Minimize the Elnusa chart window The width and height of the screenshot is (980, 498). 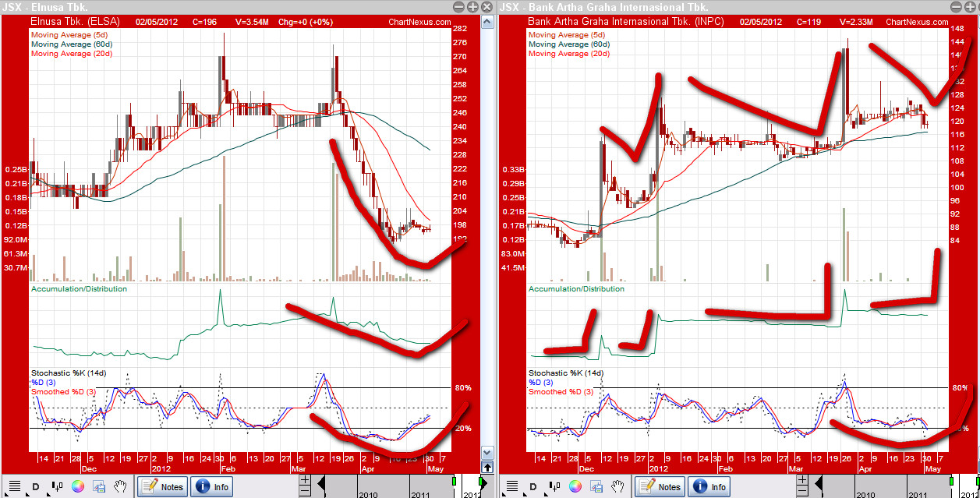coord(458,6)
